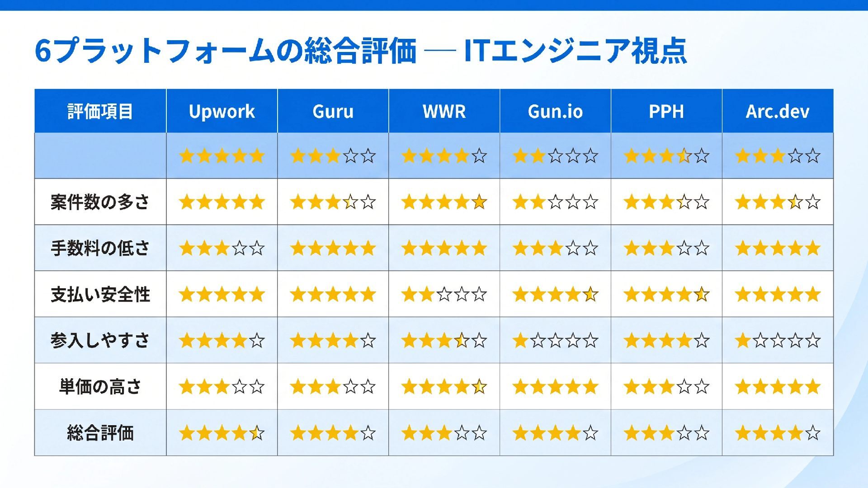The width and height of the screenshot is (868, 488).
Task: Click the slide title 6プラットフォームの総合評価
Action: [225, 51]
